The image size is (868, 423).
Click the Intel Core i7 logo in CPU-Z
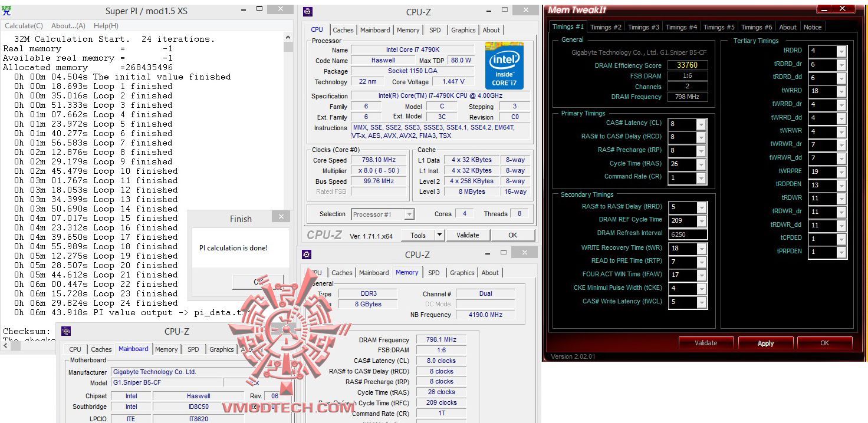click(504, 65)
